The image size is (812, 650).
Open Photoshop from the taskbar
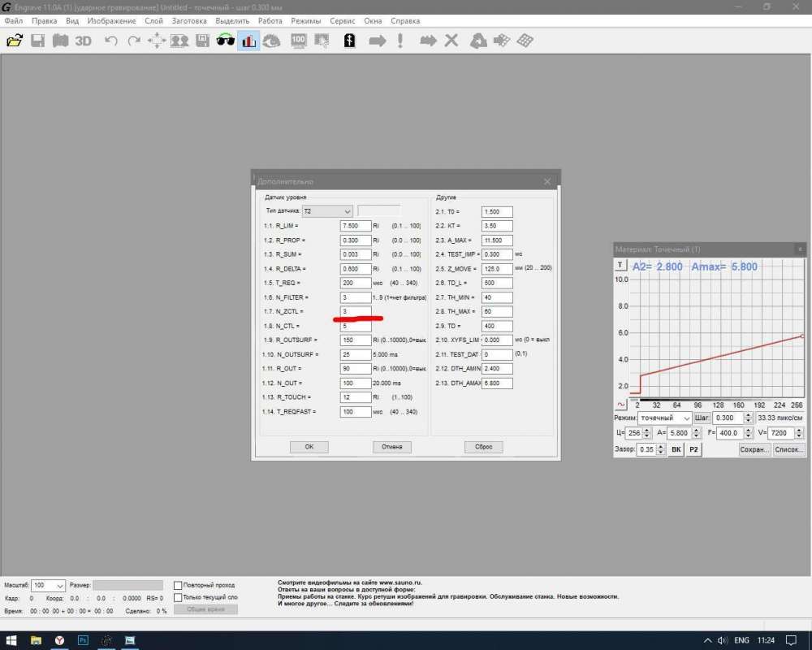click(83, 640)
